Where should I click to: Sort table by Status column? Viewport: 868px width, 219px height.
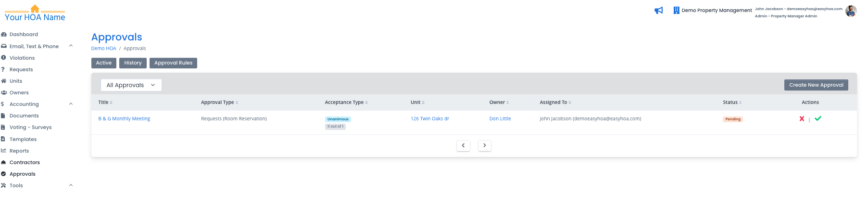point(732,103)
